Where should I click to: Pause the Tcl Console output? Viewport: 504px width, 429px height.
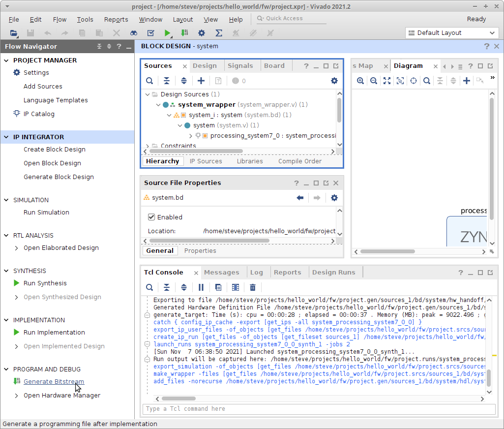[x=201, y=287]
